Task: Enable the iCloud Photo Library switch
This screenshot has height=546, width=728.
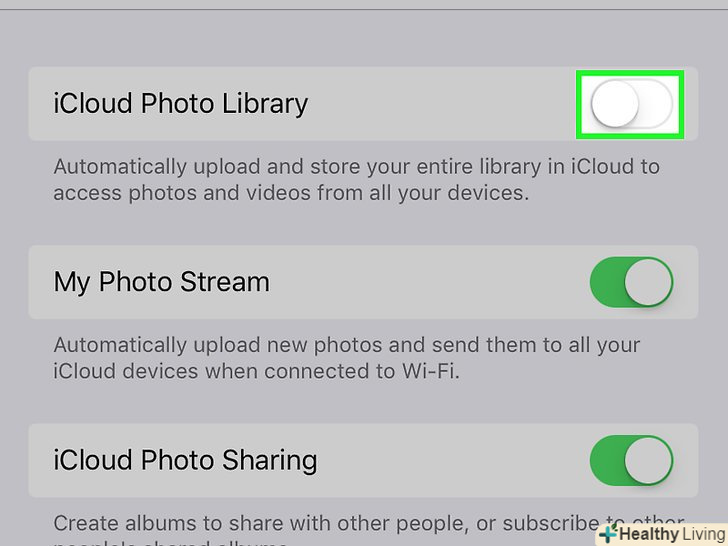Action: tap(631, 104)
